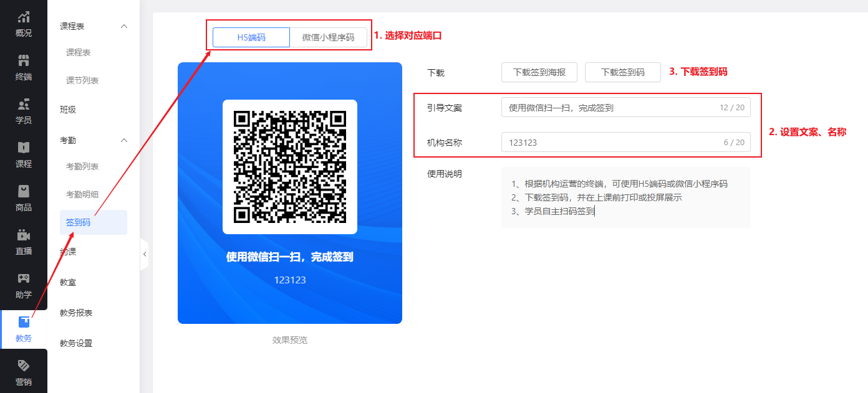Click poster text 使用微信扫一扫，完成签到
The image size is (868, 393).
(290, 257)
